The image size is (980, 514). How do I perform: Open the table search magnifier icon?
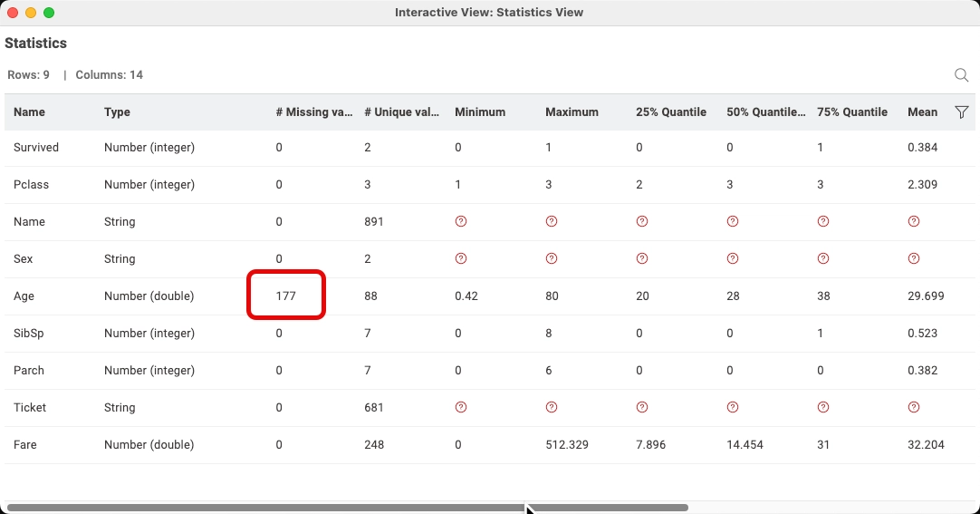pyautogui.click(x=961, y=75)
